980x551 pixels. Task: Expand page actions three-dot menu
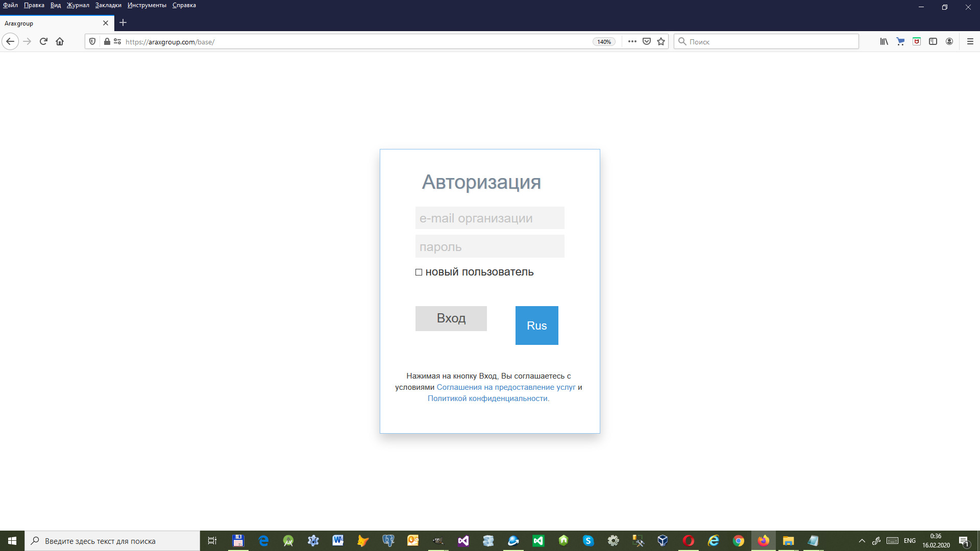[632, 42]
